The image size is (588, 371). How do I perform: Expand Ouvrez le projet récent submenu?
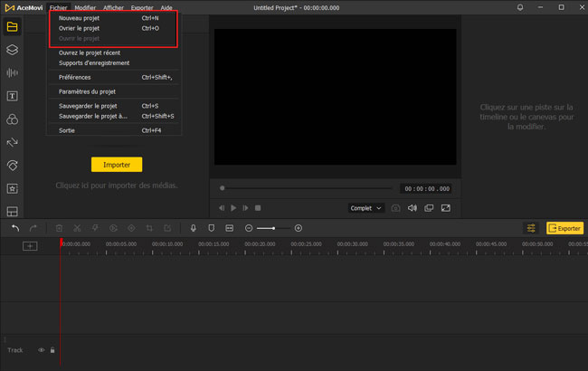[x=89, y=52]
